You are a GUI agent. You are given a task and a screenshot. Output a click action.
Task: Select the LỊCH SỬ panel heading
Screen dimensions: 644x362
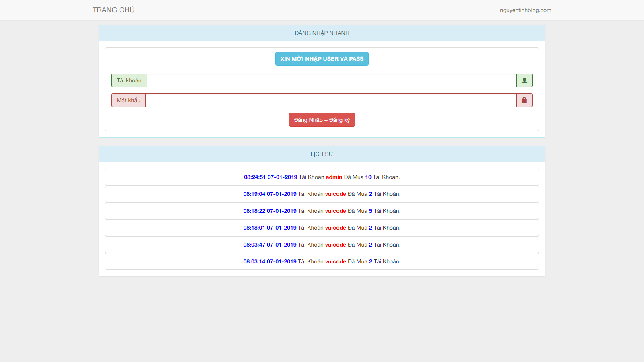[x=322, y=154]
